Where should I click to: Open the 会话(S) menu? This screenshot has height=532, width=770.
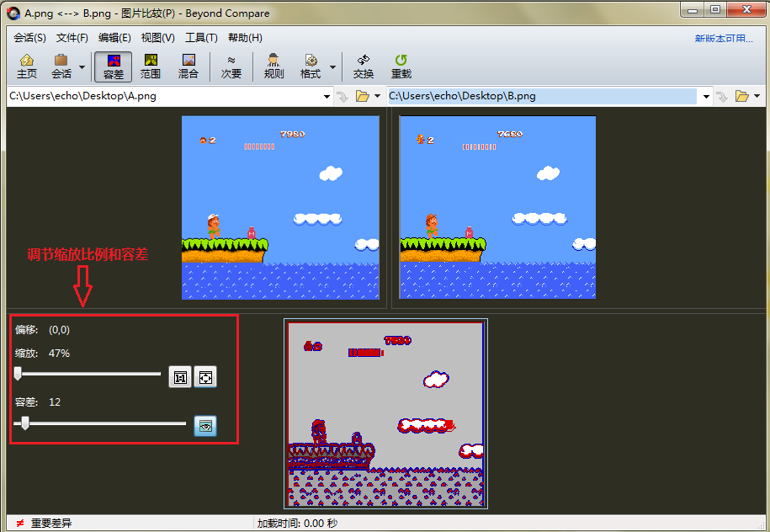pos(29,38)
